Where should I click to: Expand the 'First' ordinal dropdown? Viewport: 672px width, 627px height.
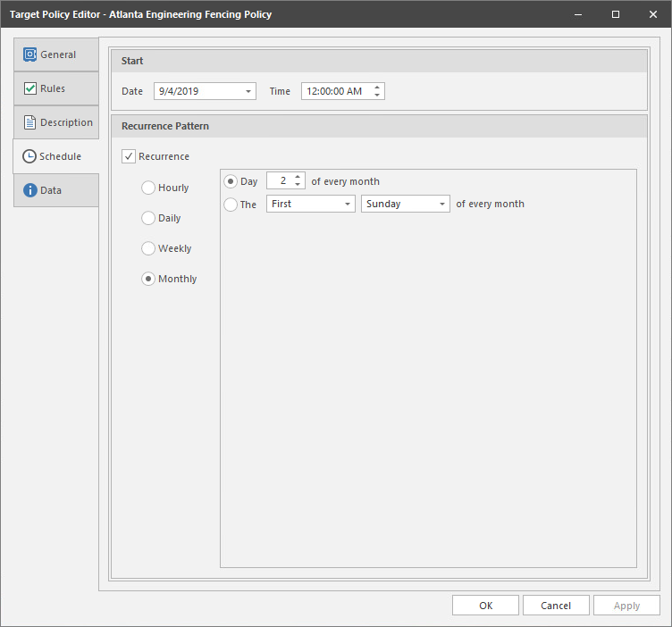pos(347,204)
